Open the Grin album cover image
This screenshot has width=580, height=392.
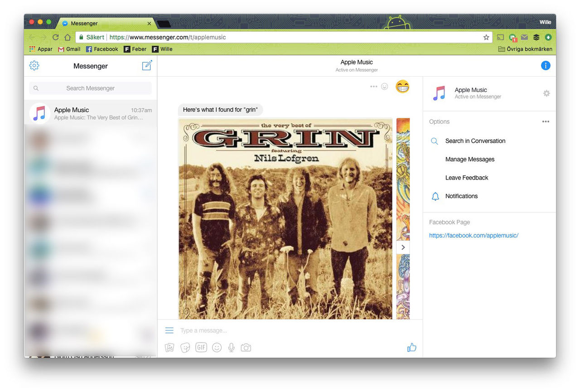(285, 218)
